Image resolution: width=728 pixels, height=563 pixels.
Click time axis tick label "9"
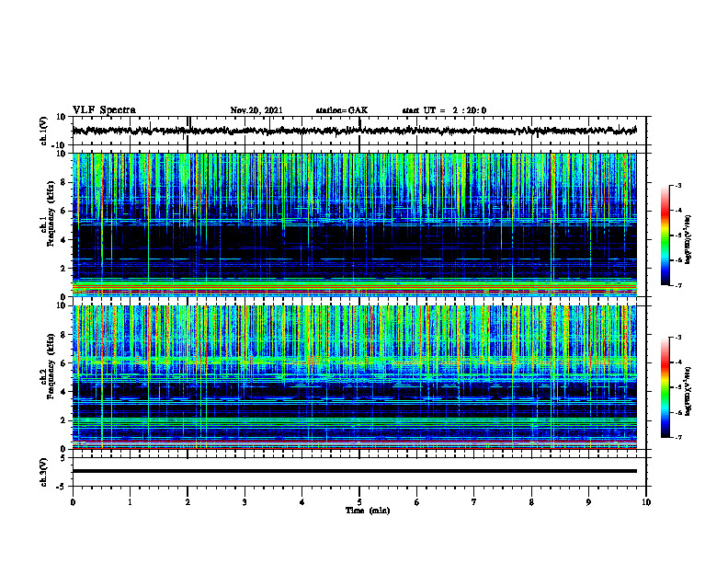[x=588, y=502]
